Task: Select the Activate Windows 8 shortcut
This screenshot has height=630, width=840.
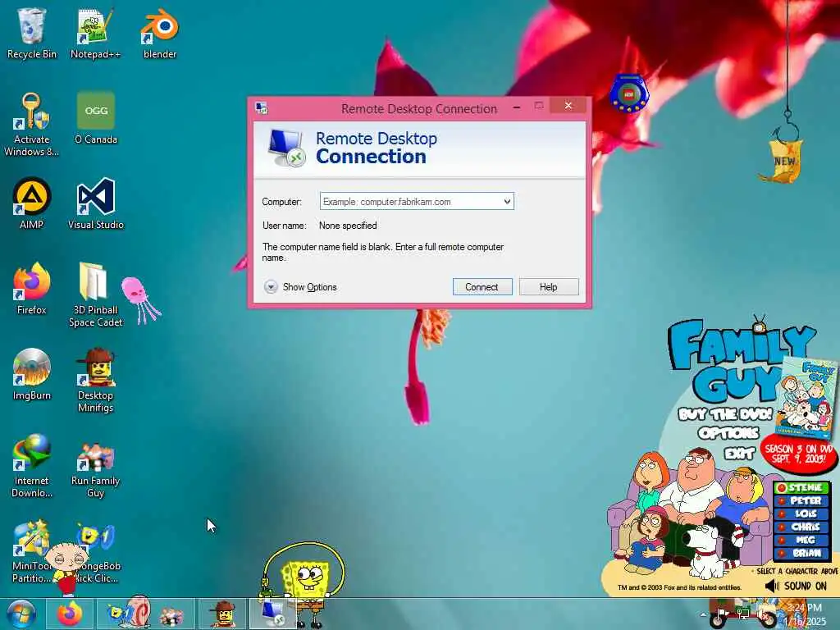Action: point(32,125)
